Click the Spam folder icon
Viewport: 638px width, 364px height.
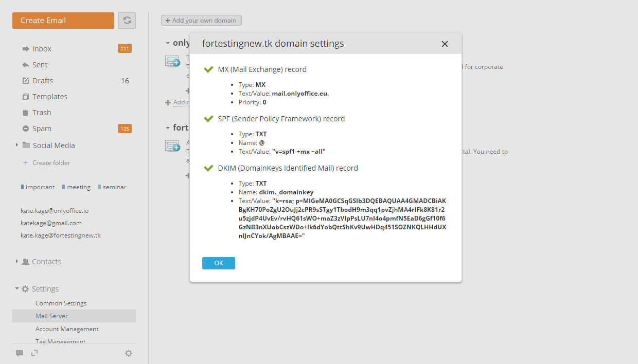tap(27, 128)
